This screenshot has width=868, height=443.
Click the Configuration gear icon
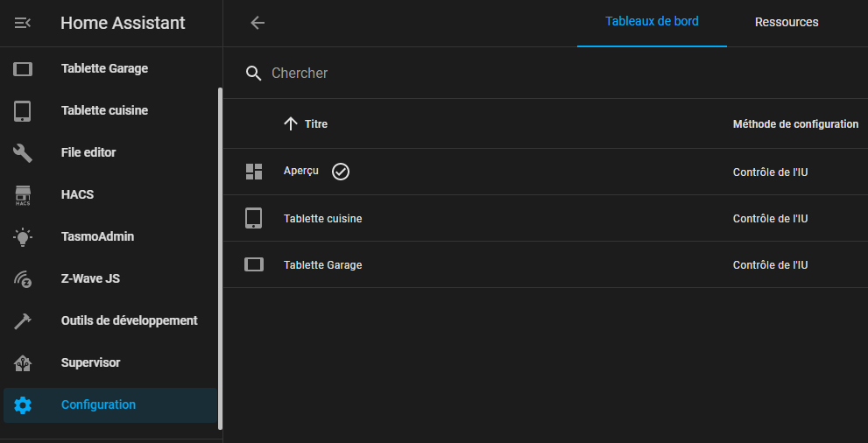(x=23, y=405)
